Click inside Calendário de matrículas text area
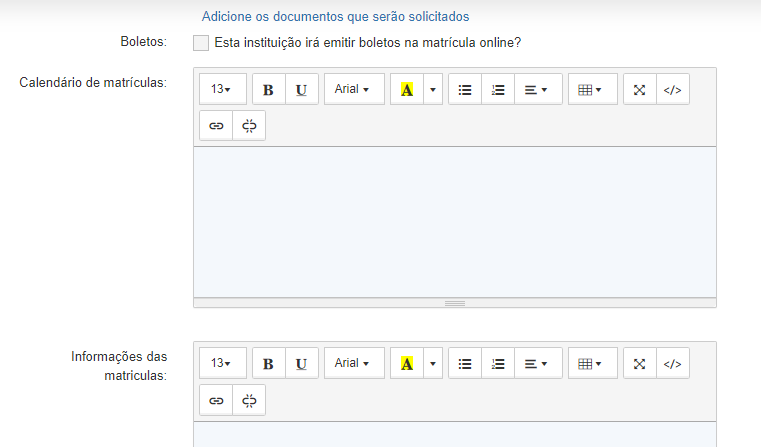The width and height of the screenshot is (761, 447). 455,222
